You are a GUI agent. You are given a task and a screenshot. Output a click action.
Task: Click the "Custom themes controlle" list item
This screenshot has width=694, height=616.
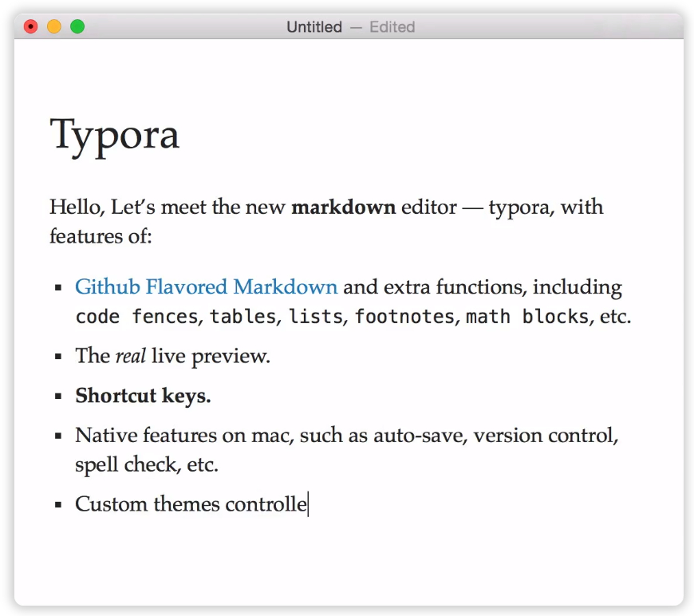click(x=191, y=504)
